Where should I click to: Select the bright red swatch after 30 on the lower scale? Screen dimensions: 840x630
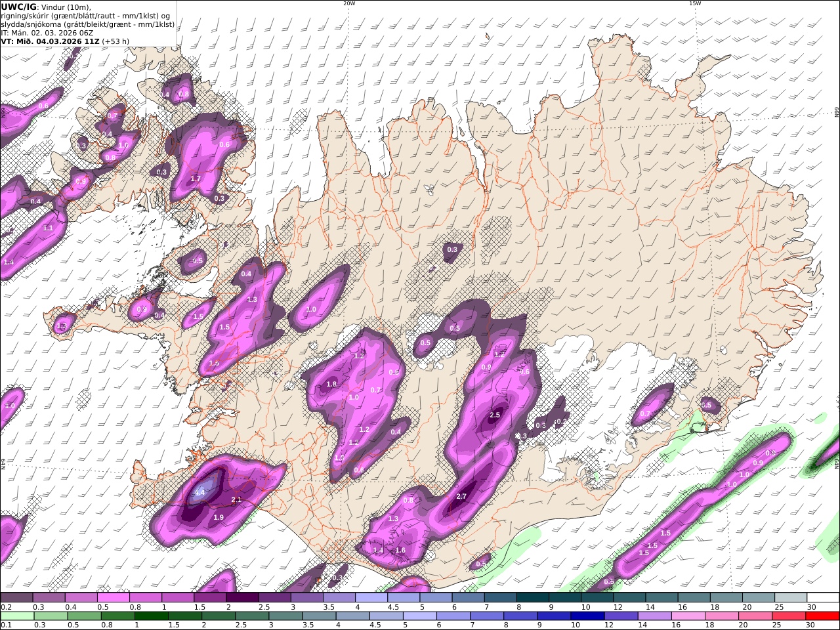[823, 616]
